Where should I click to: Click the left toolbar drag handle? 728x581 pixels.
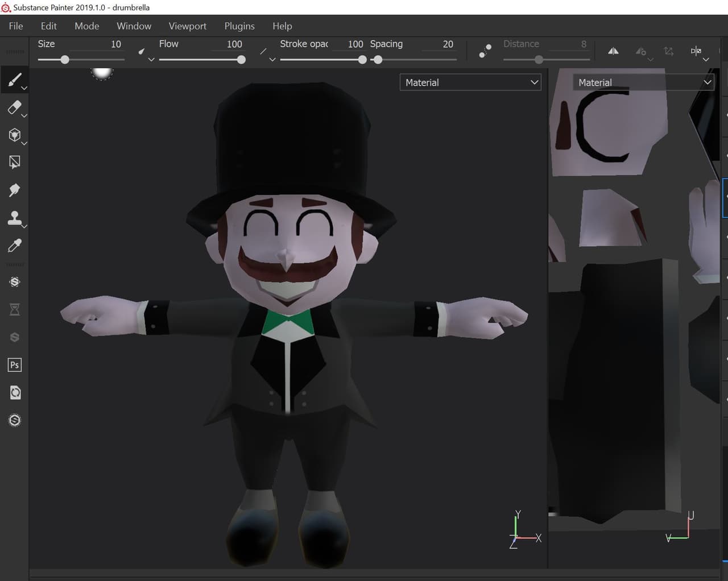[x=15, y=51]
